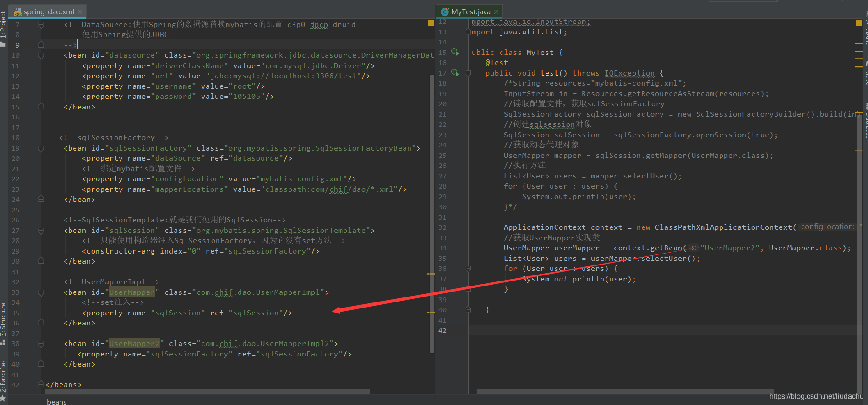Click com.chif.dao.UserMapperImpl class value
This screenshot has width=868, height=405.
[x=258, y=292]
